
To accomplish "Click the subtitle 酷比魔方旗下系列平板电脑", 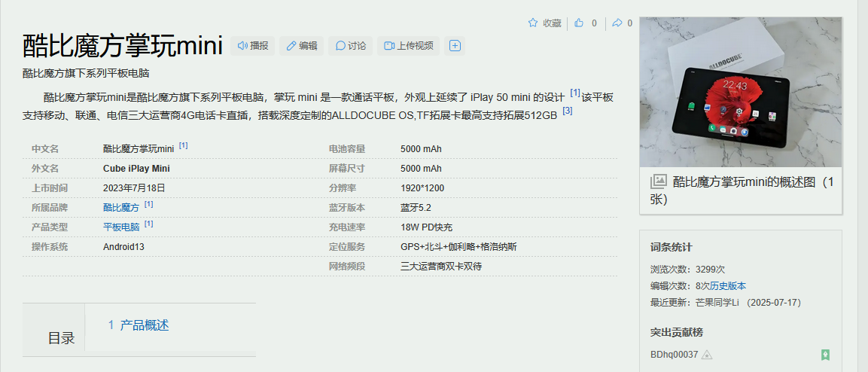I will [86, 73].
